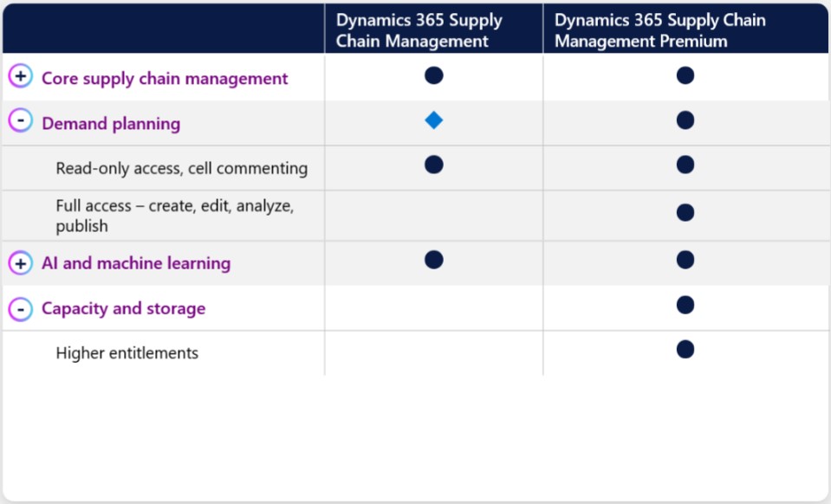Collapse the Capacity and storage section
The height and width of the screenshot is (504, 831).
coord(21,307)
